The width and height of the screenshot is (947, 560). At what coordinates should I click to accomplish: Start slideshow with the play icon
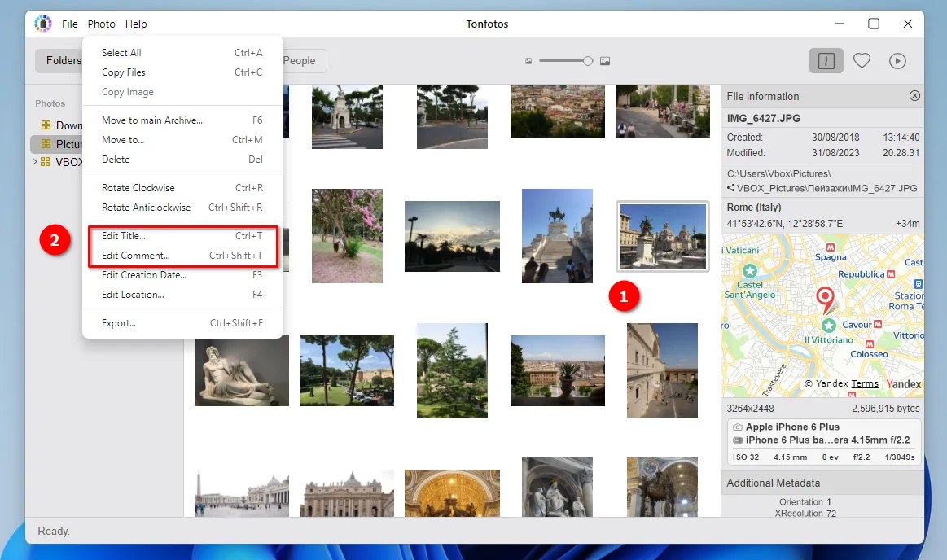coord(897,61)
